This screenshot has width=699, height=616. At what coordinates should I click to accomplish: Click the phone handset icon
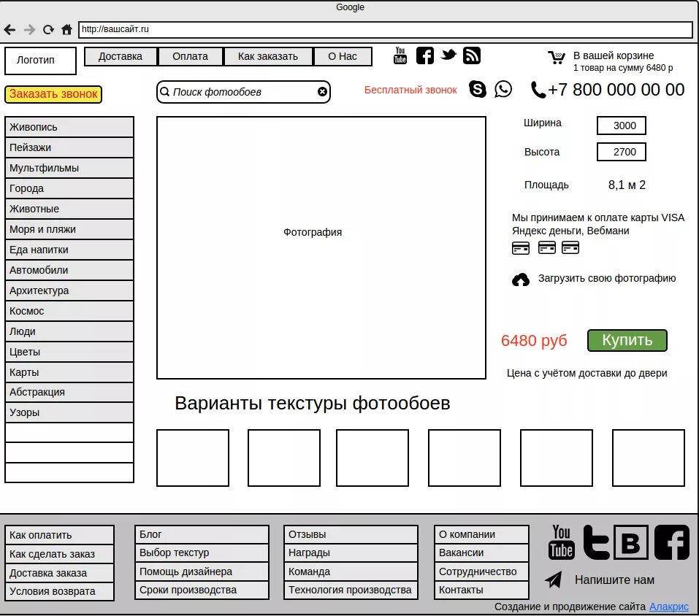point(538,90)
